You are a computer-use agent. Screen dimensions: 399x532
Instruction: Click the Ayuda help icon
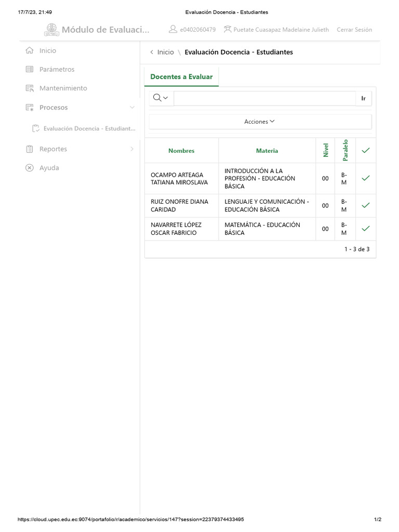coord(30,168)
